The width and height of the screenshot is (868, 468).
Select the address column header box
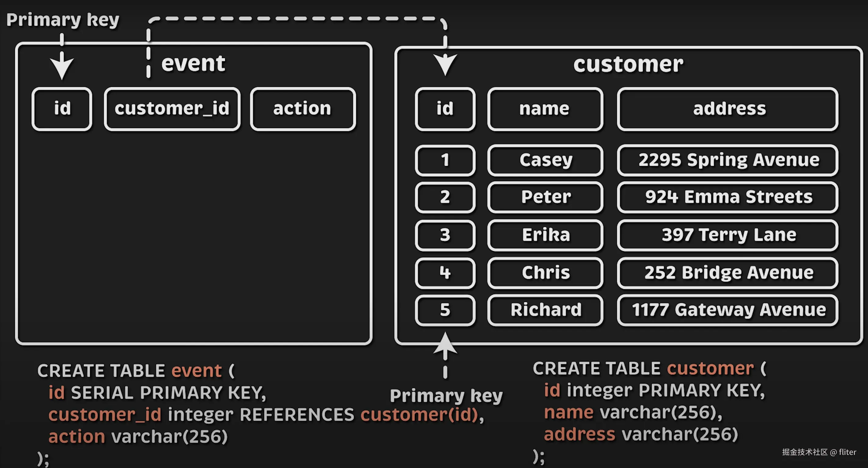click(x=728, y=109)
